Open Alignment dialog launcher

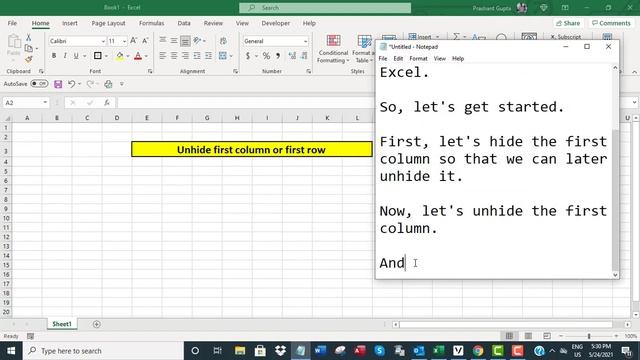[236, 71]
